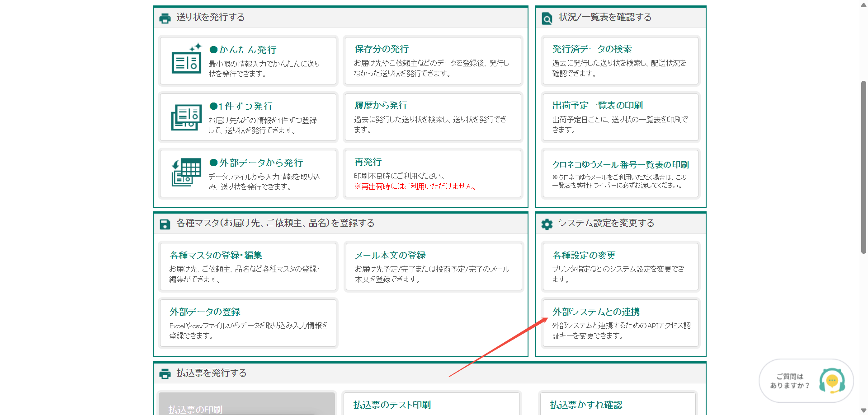This screenshot has width=868, height=415.
Task: Open 保存分の発行 card
Action: click(x=433, y=61)
